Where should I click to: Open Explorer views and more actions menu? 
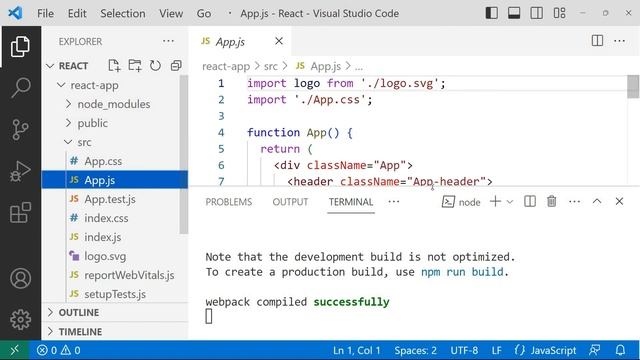pos(168,41)
